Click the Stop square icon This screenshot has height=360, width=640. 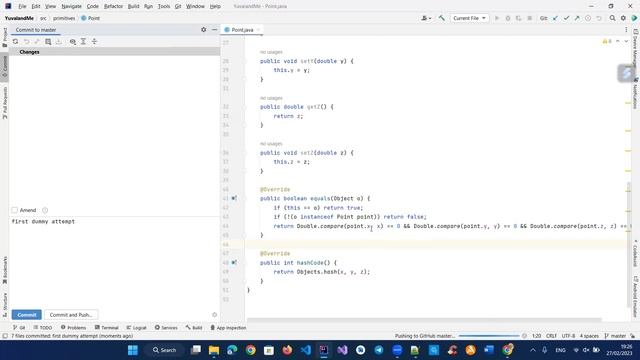529,18
